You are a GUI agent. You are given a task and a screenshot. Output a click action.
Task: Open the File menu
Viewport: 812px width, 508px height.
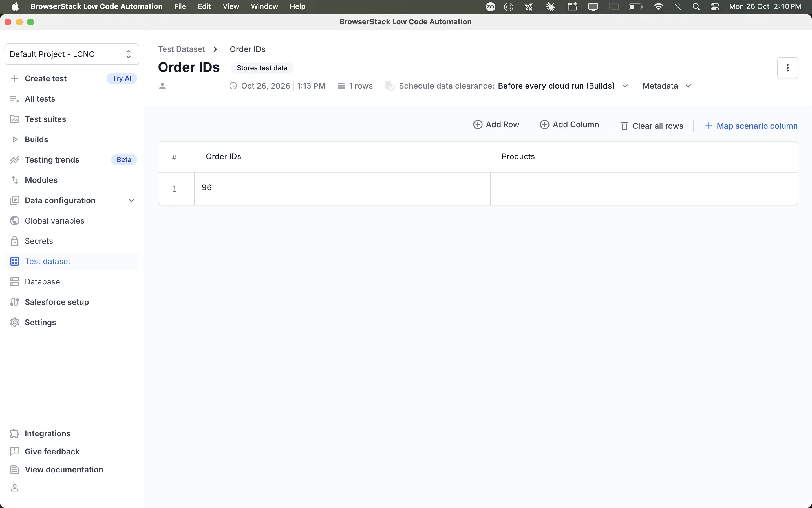coord(180,6)
